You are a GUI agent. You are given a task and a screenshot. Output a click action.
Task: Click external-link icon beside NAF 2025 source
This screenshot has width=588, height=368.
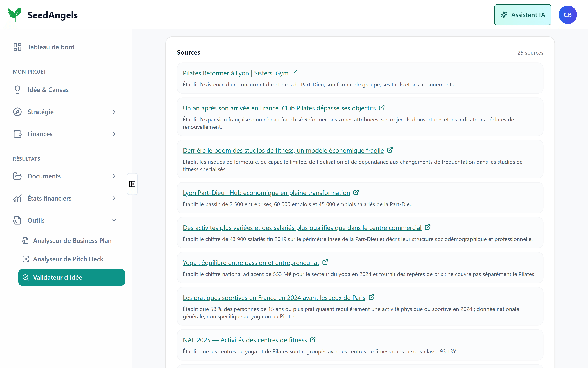click(x=313, y=339)
